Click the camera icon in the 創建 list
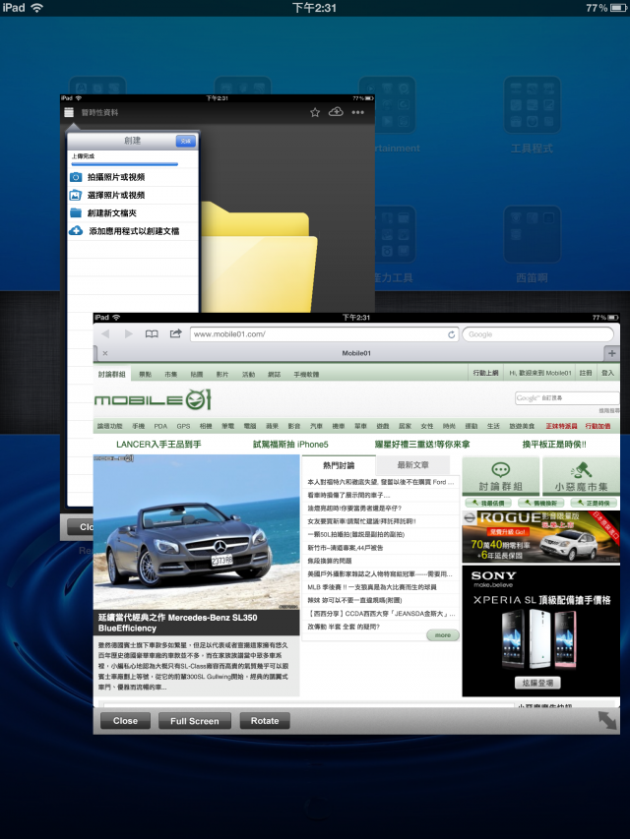Image resolution: width=630 pixels, height=840 pixels. click(76, 177)
